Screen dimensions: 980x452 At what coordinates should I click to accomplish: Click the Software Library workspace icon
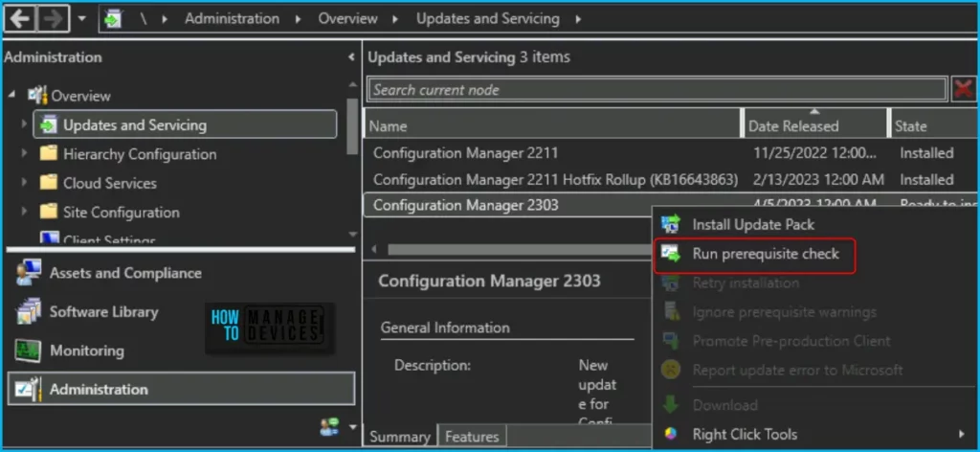tap(28, 312)
